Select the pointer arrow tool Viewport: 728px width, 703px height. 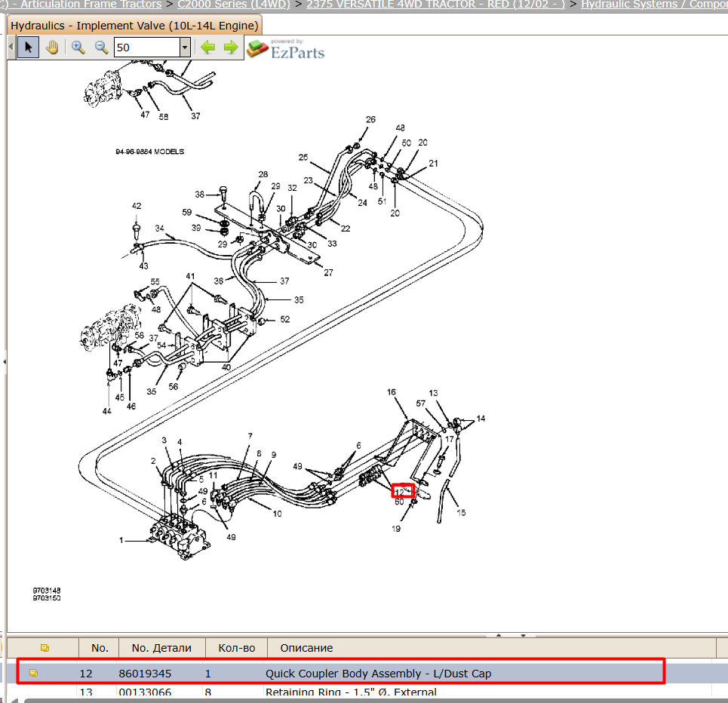(29, 48)
